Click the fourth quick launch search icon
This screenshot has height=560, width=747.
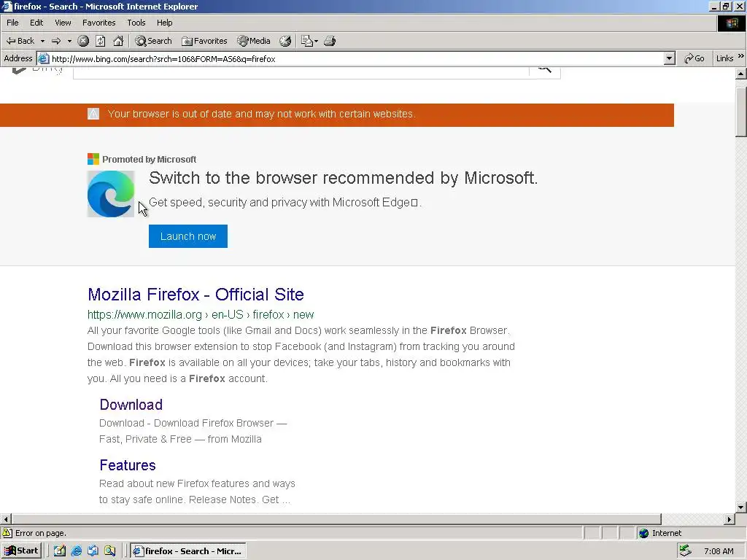pyautogui.click(x=110, y=551)
